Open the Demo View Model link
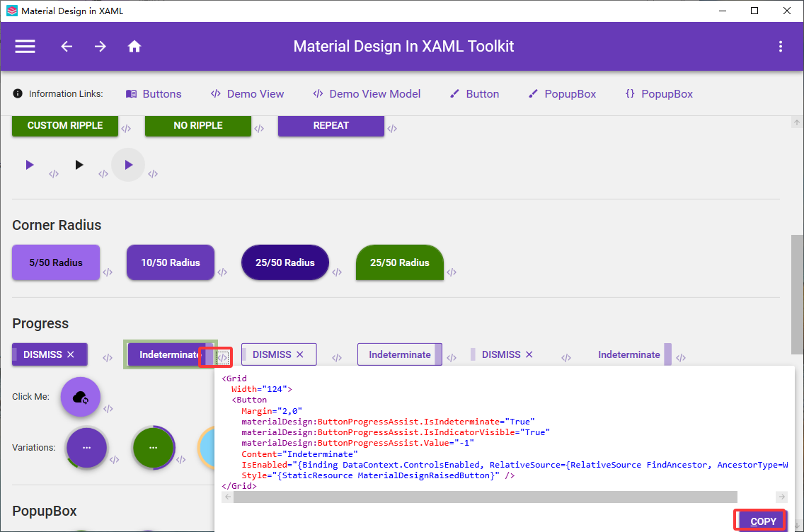 point(367,94)
